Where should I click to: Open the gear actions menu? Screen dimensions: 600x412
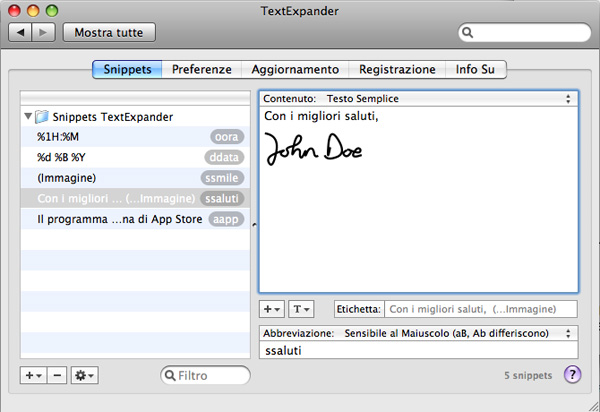pyautogui.click(x=85, y=375)
